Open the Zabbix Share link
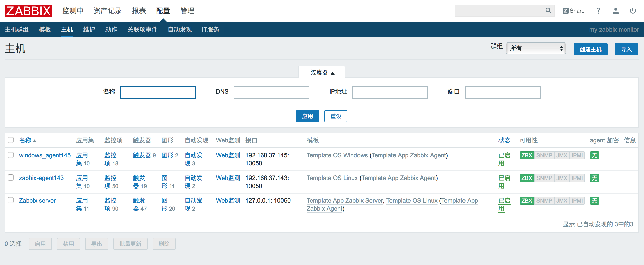This screenshot has height=265, width=644. 574,11
